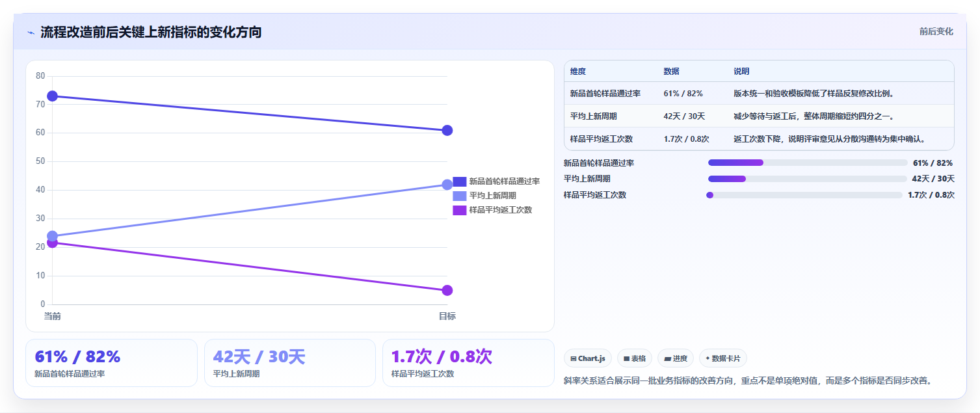The image size is (980, 413).
Task: Click the 平均上新周期 progress bar
Action: [807, 179]
